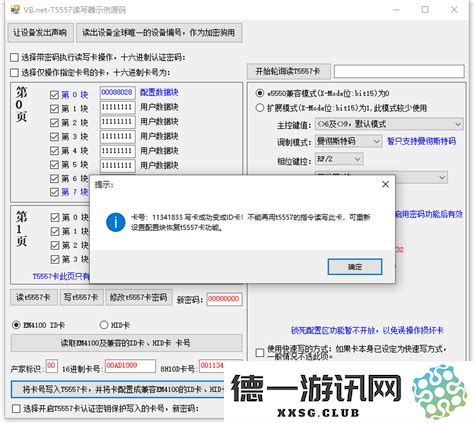Toggle page 1 第 0 块 checkbox

point(55,218)
